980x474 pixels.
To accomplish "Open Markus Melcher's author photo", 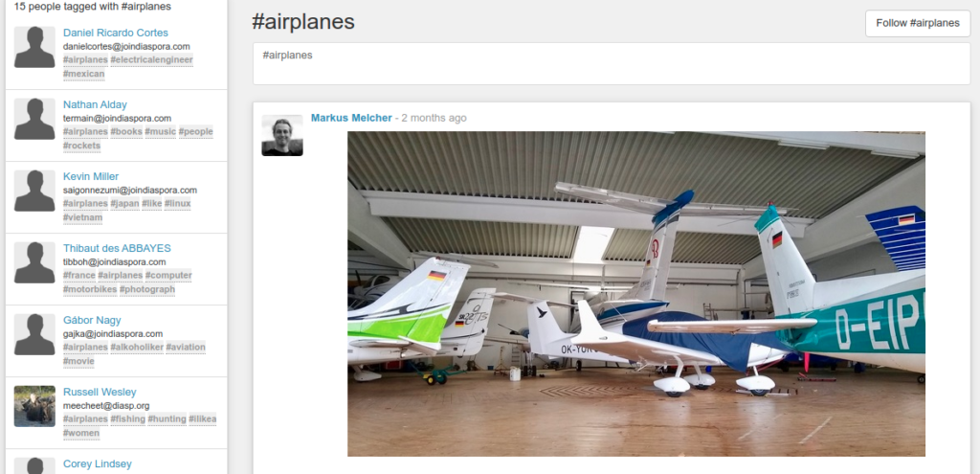I will 282,135.
